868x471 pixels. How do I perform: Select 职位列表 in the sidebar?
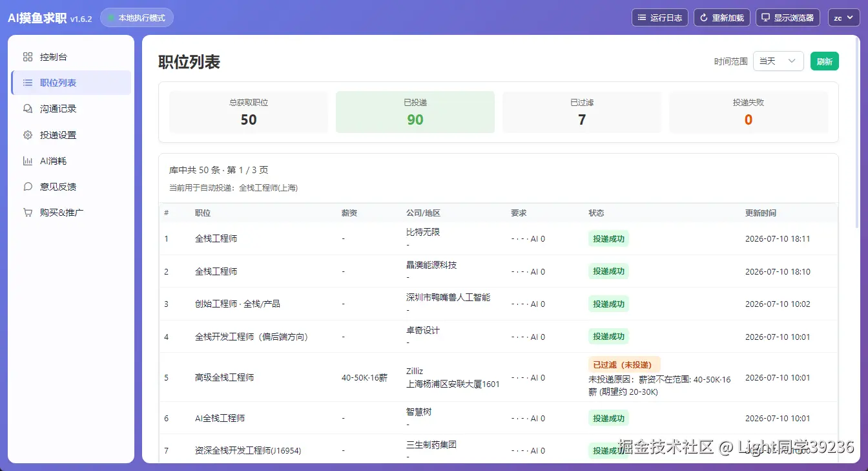71,83
